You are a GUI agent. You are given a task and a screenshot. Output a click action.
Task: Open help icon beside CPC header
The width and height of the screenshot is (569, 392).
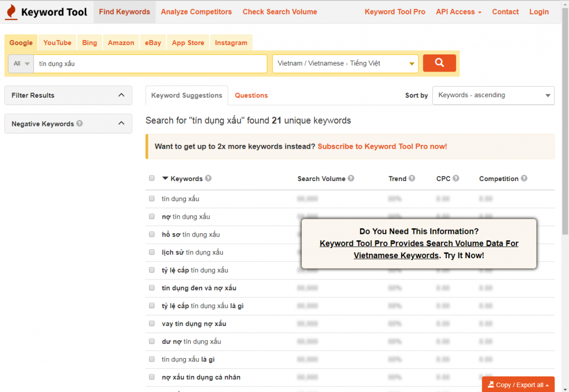coord(456,178)
